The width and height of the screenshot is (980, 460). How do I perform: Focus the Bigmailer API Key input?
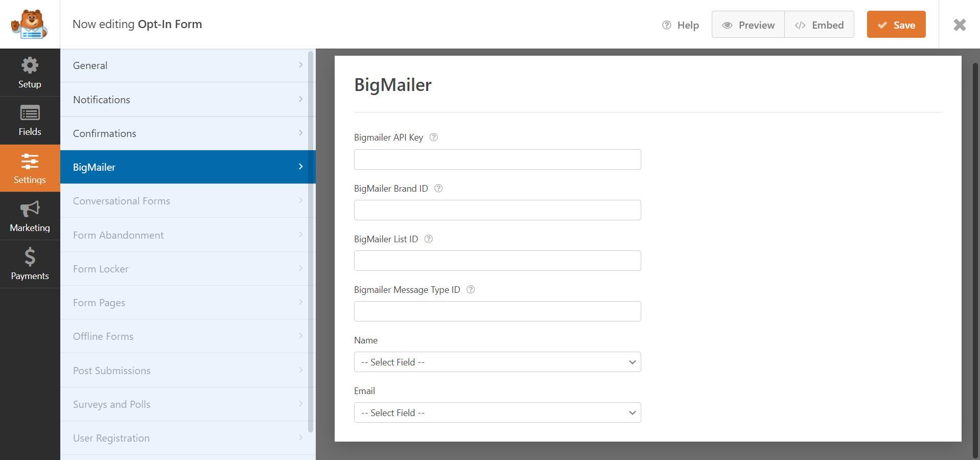497,159
